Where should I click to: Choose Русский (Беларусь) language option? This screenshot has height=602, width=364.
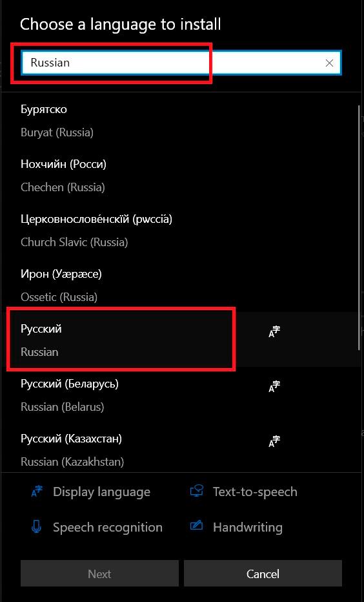(179, 395)
